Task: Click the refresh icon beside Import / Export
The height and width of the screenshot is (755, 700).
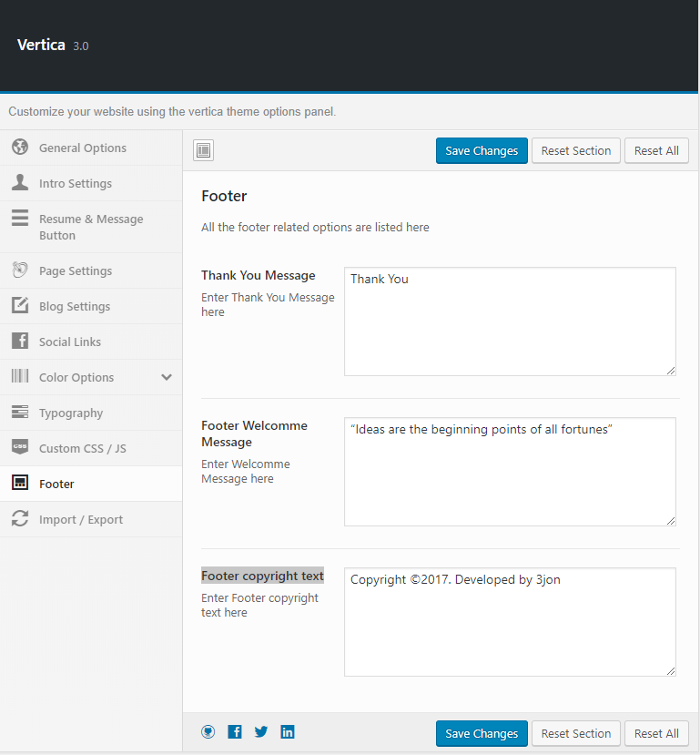Action: 20,518
